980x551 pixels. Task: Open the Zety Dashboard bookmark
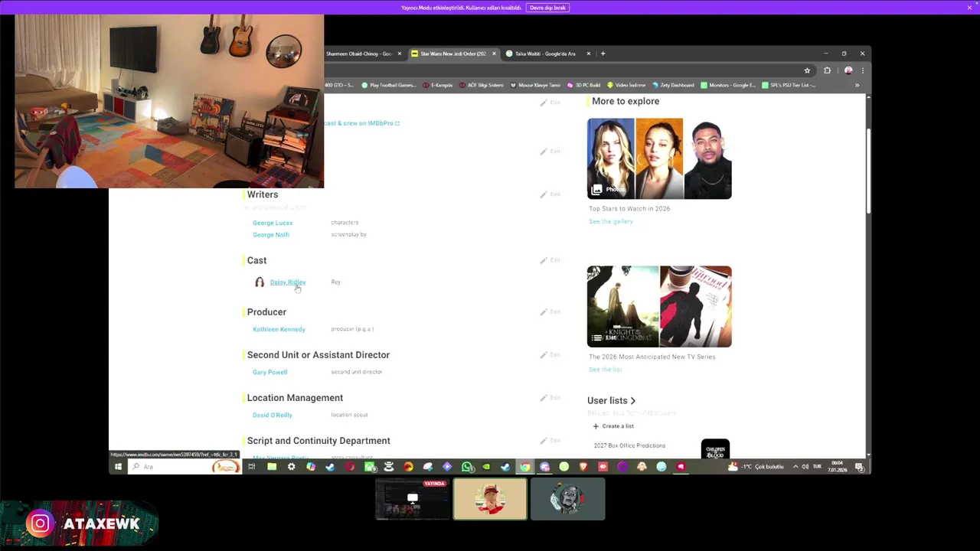coord(672,85)
